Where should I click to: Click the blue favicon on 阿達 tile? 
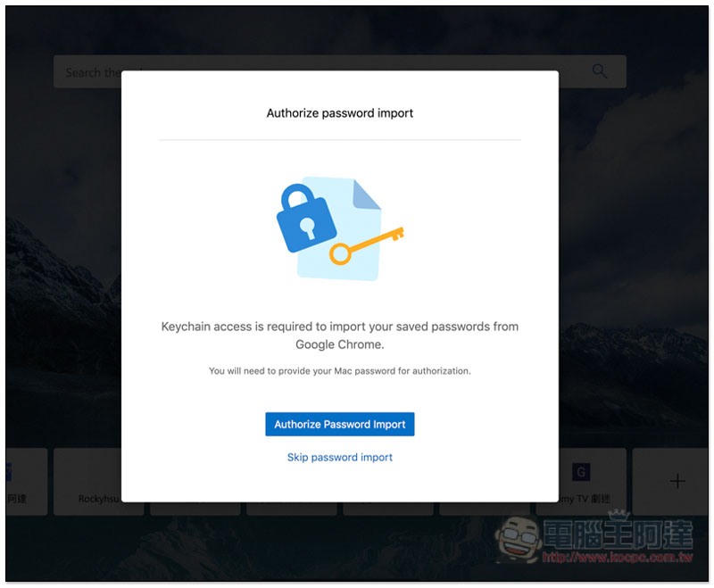point(9,472)
